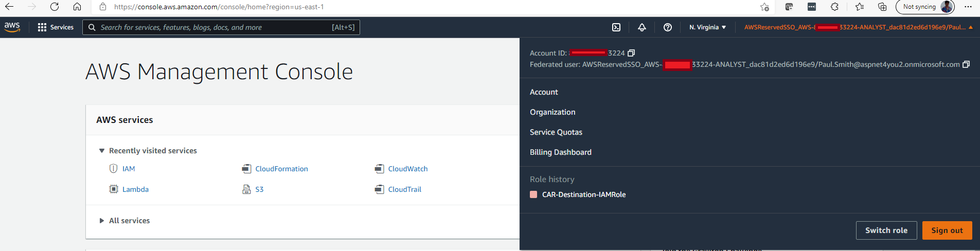Open the IAM service link
The width and height of the screenshot is (980, 251).
(129, 169)
